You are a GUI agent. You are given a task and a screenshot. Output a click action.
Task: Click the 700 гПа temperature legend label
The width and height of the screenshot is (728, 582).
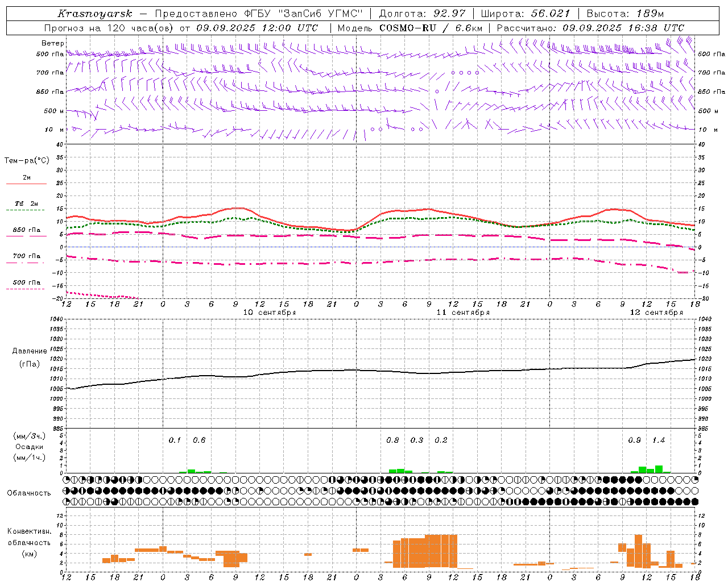coord(27,256)
